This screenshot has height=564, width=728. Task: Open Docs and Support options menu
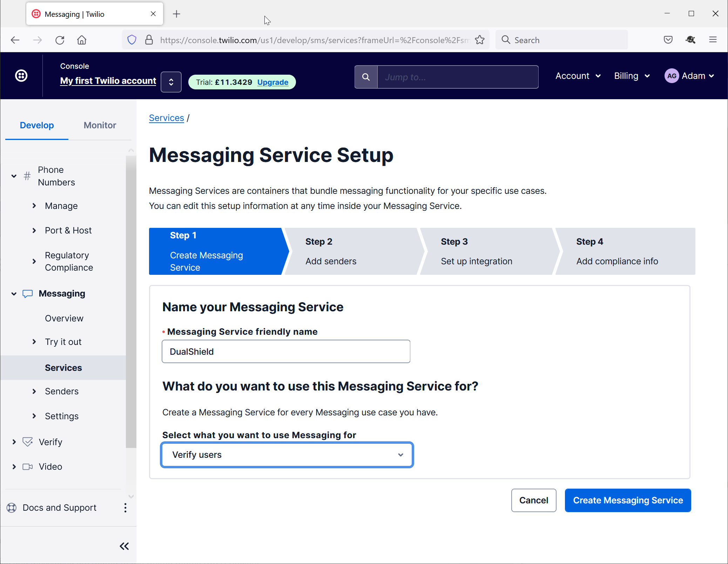(x=125, y=508)
